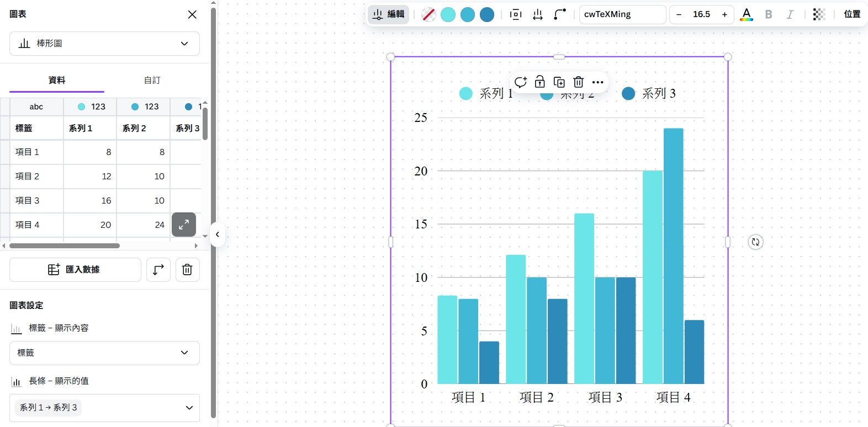Delete the chart with floating trash icon
868x427 pixels.
pos(579,82)
